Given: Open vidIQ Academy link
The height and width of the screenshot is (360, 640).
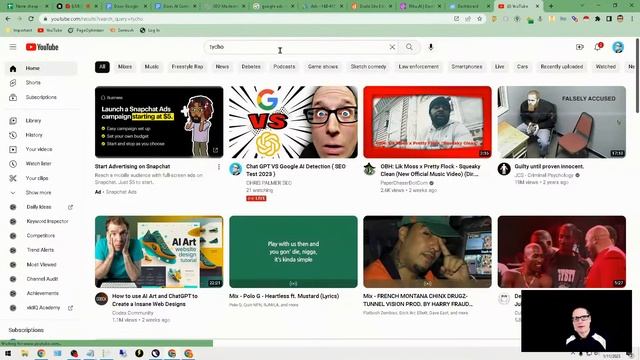Looking at the screenshot, I should click(x=41, y=307).
